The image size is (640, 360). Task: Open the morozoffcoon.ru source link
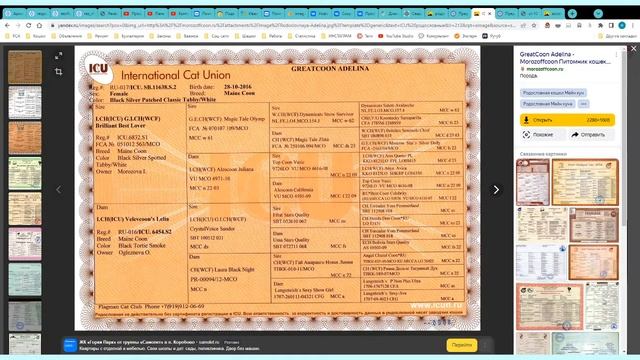[x=544, y=69]
